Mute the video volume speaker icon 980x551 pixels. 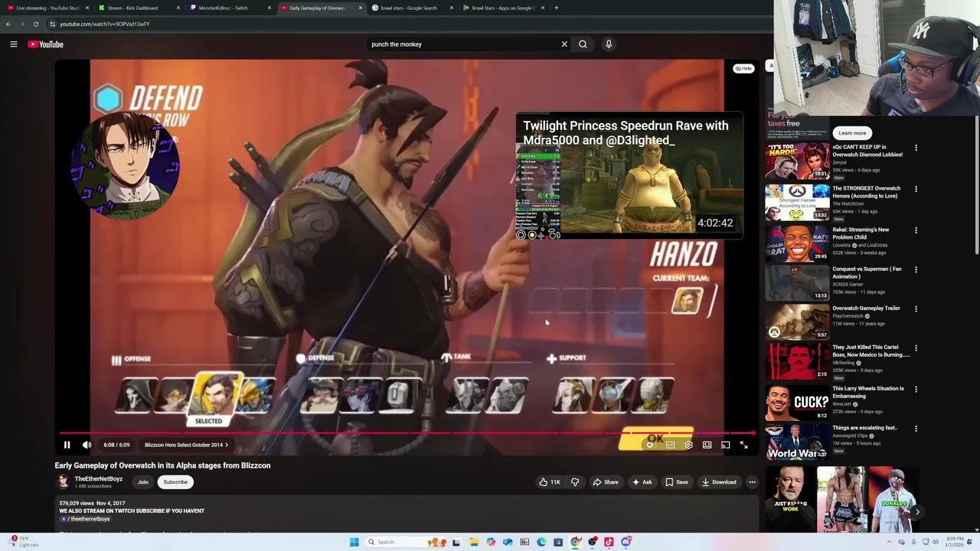click(x=87, y=445)
